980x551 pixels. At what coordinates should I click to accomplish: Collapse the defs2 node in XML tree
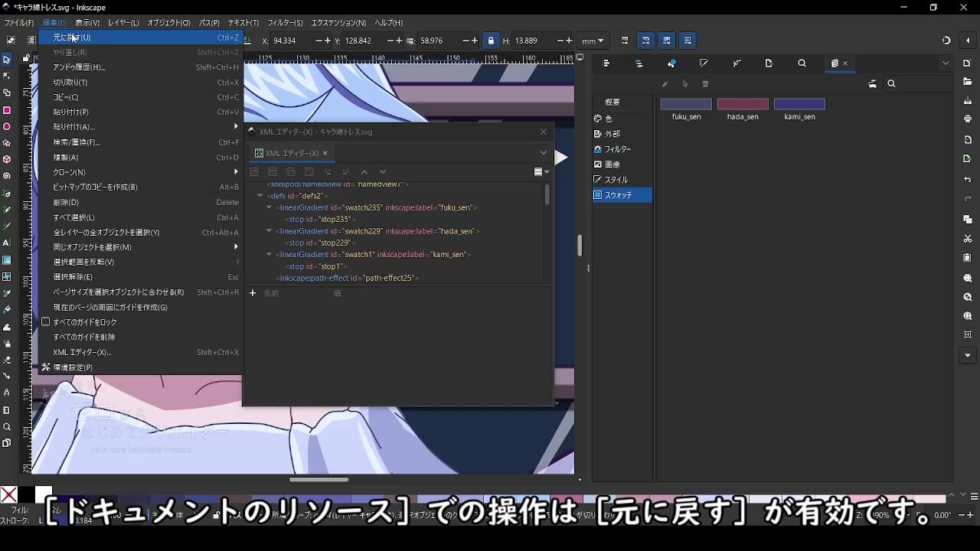[x=260, y=196]
